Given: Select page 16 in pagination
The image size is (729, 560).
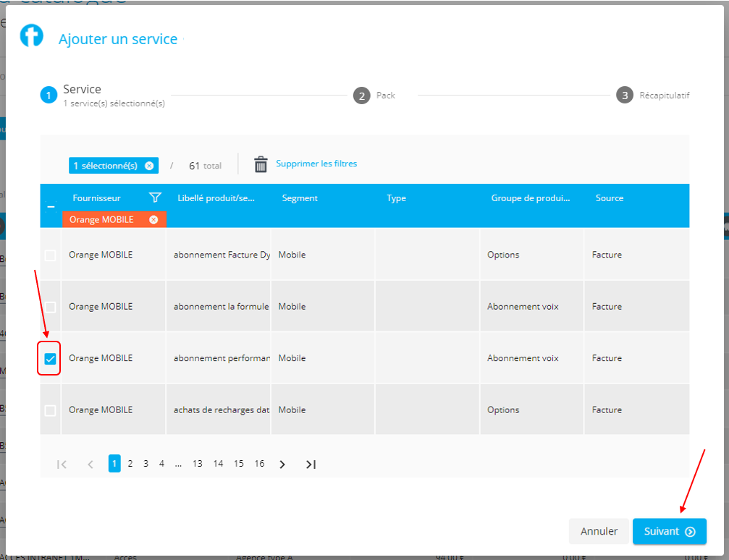Looking at the screenshot, I should click(x=259, y=463).
